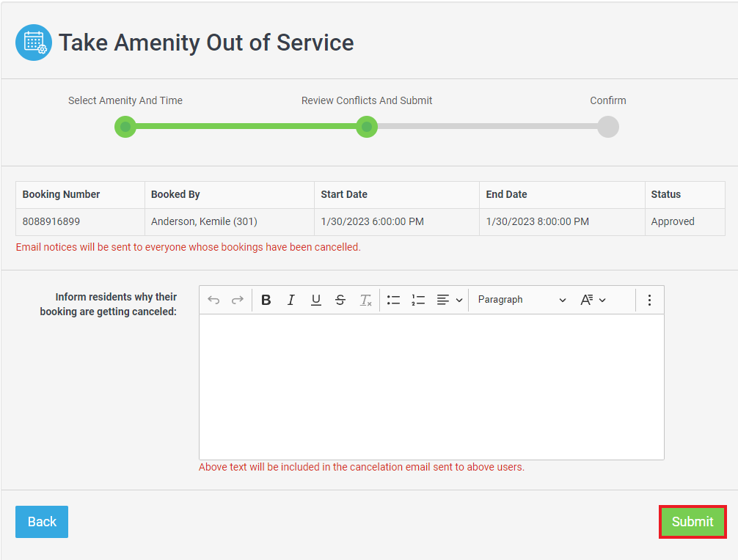Click the Confirm step label
Image resolution: width=738 pixels, height=560 pixels.
[608, 100]
